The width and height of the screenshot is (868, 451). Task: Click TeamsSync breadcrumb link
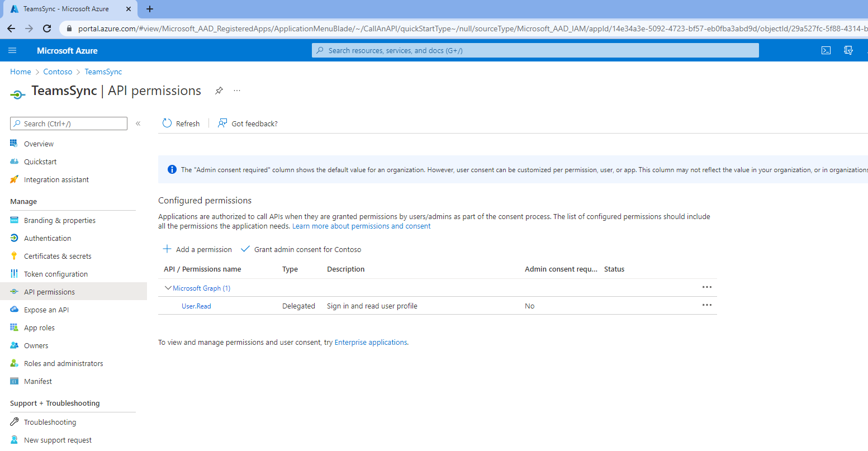pos(103,72)
